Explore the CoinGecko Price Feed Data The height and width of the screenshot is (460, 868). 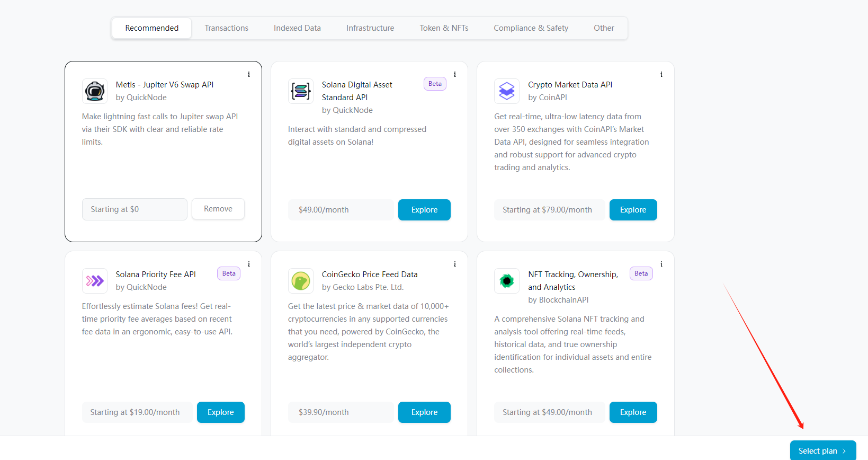click(424, 412)
